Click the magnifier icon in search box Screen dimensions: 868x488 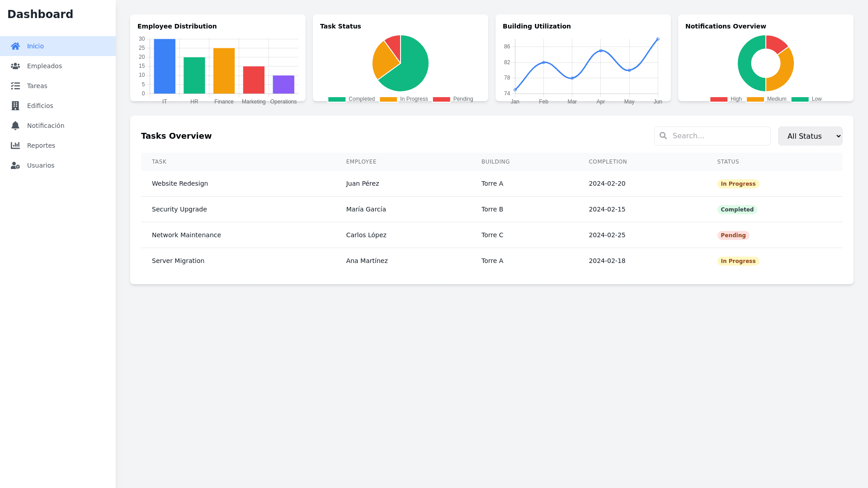[x=663, y=136]
